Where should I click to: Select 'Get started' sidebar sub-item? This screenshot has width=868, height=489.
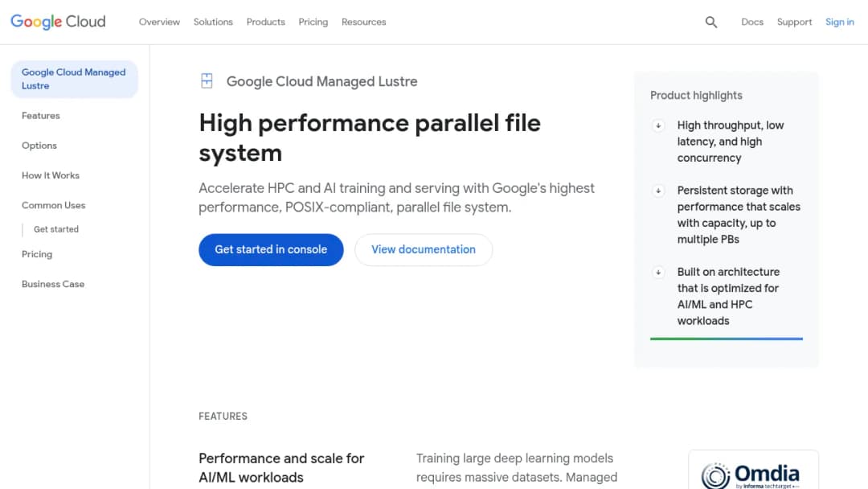(56, 229)
